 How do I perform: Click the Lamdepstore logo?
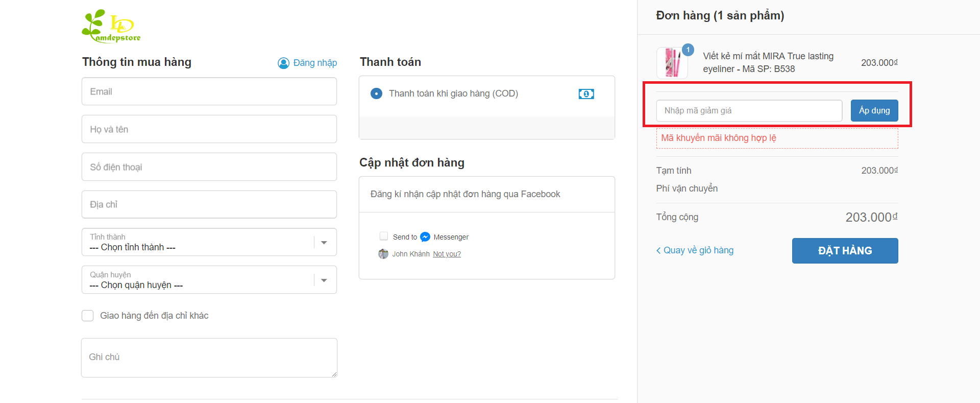pyautogui.click(x=111, y=27)
